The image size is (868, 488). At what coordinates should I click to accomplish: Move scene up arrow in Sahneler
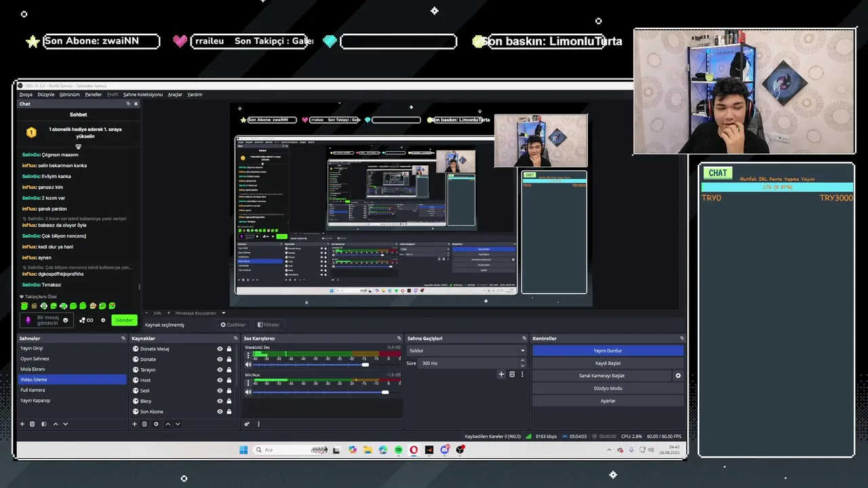(x=56, y=424)
